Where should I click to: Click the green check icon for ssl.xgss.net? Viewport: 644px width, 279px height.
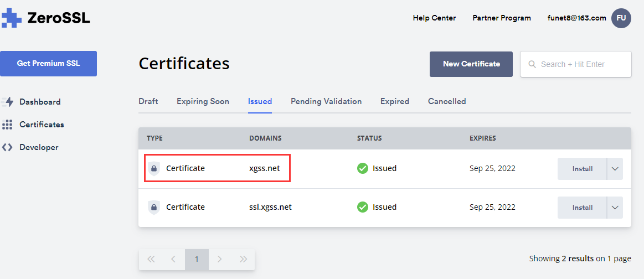pyautogui.click(x=362, y=207)
